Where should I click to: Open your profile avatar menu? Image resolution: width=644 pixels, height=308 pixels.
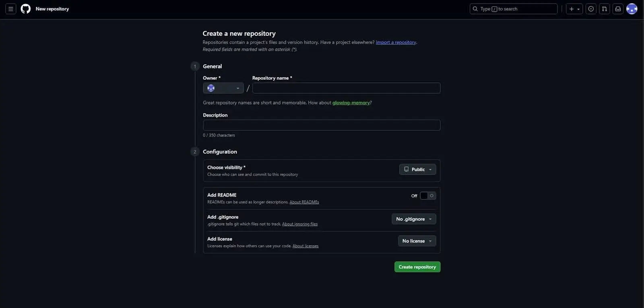tap(632, 8)
